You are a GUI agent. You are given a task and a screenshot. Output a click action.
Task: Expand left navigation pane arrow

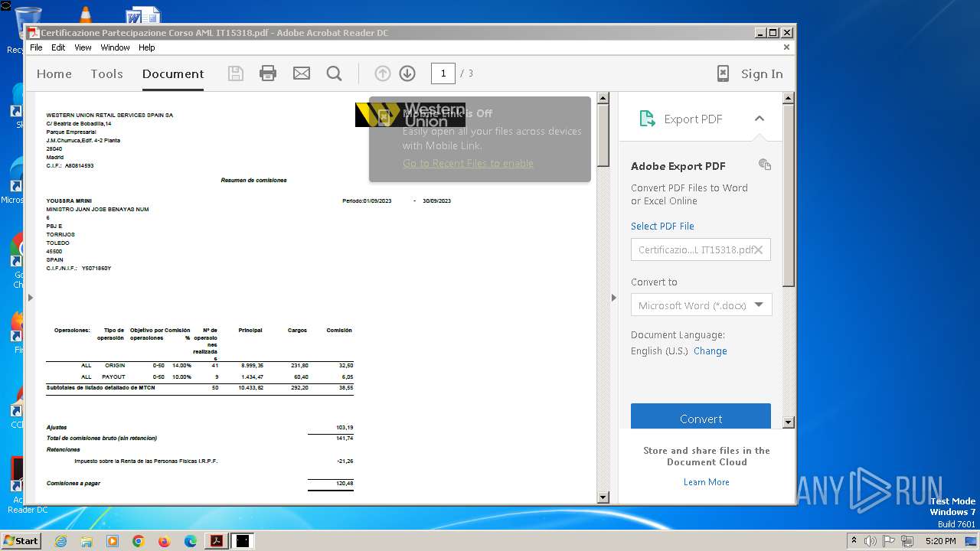click(x=31, y=298)
